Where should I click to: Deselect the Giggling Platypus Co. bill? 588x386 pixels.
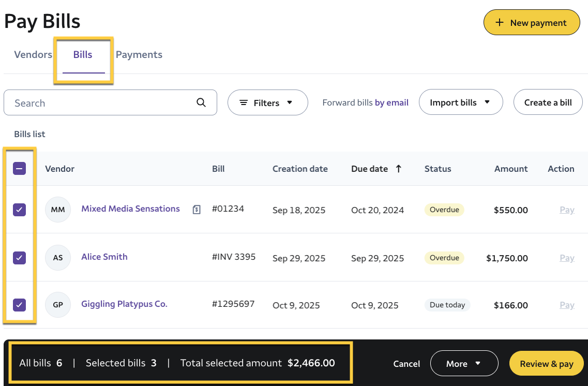click(x=19, y=305)
